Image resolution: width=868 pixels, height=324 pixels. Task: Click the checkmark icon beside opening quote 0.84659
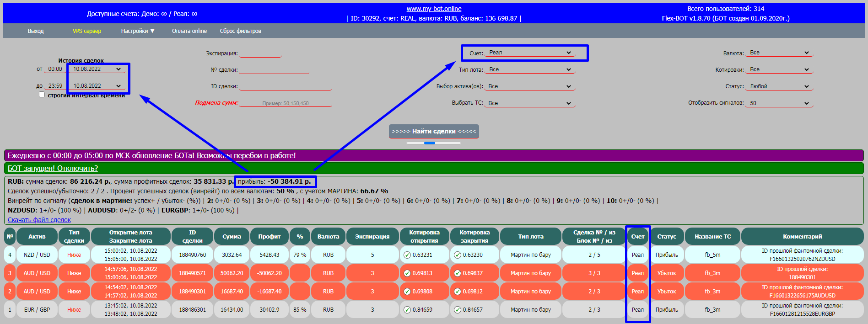407,310
